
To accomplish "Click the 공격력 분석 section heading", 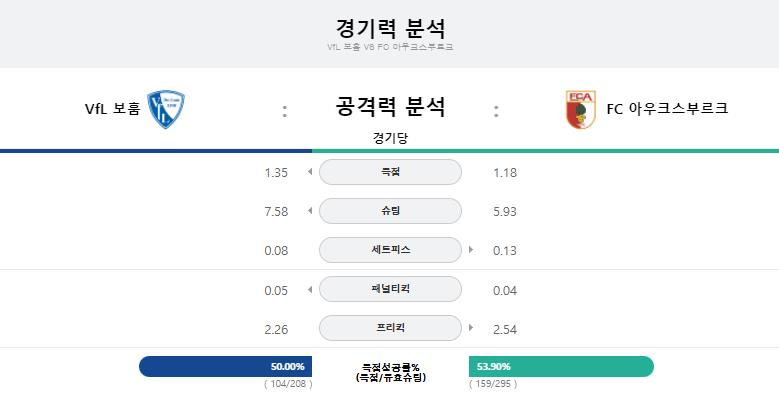I will [390, 106].
